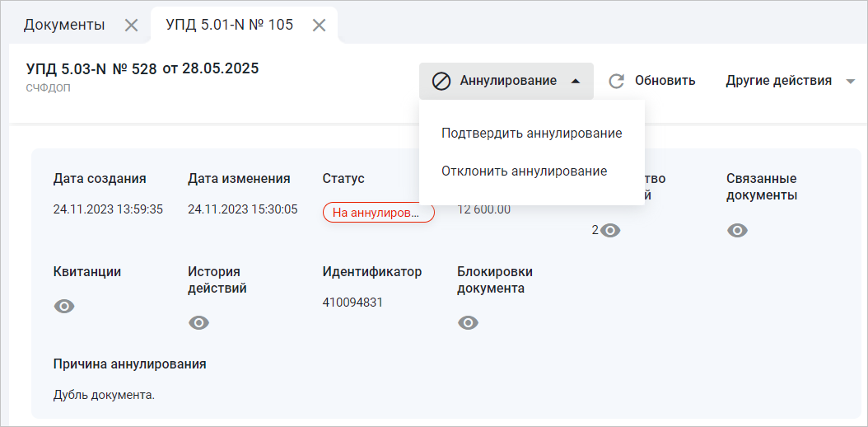Choose Отклонить аннулирование from the menu
This screenshot has height=427, width=868.
(524, 171)
